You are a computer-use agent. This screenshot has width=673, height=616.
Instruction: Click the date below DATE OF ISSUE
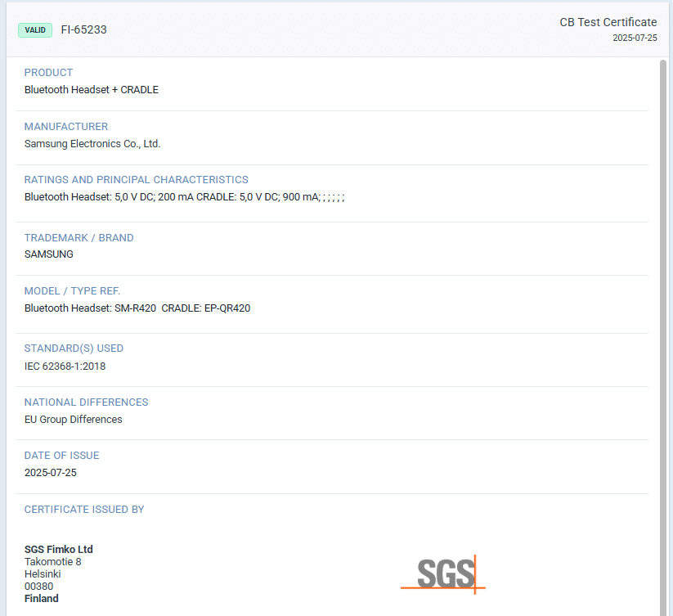(x=51, y=473)
